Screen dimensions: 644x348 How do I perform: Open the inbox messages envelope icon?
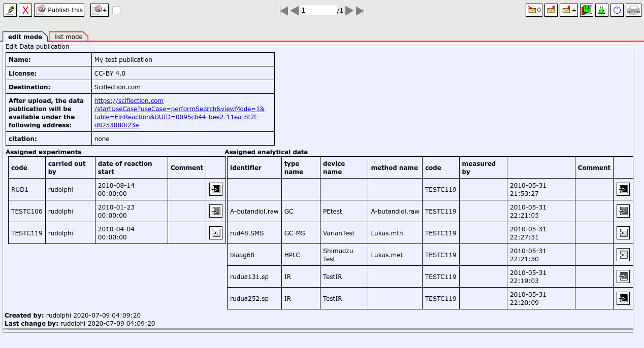point(533,10)
